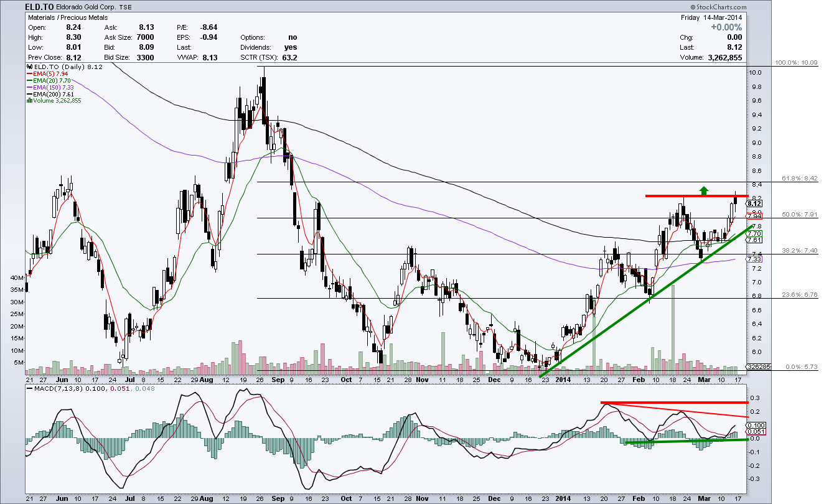834x504 pixels.
Task: Click the Bid value 8.09
Action: click(x=148, y=47)
